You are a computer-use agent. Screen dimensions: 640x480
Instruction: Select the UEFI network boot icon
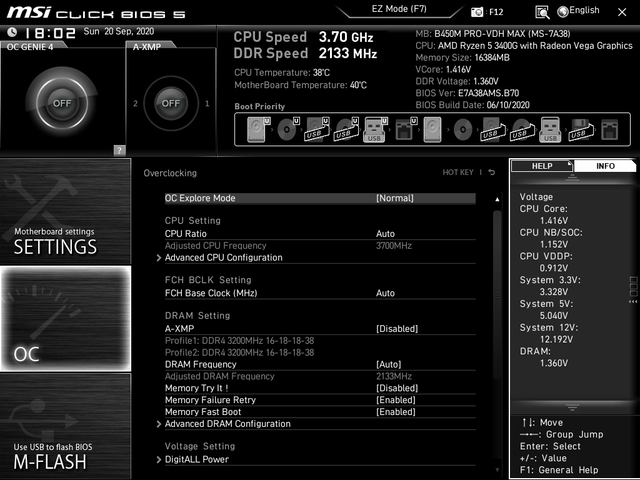406,130
